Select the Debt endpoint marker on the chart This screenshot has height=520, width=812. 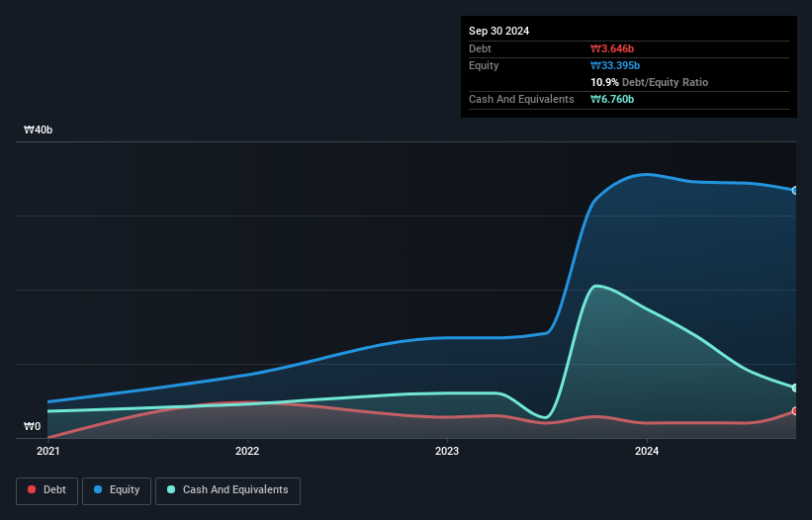tap(795, 411)
